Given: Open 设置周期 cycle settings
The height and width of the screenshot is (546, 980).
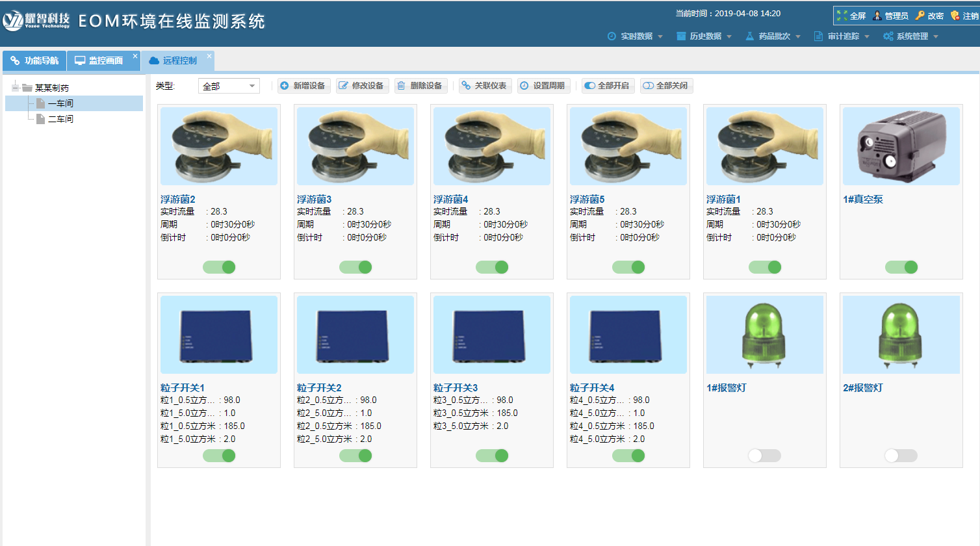Looking at the screenshot, I should click(544, 85).
